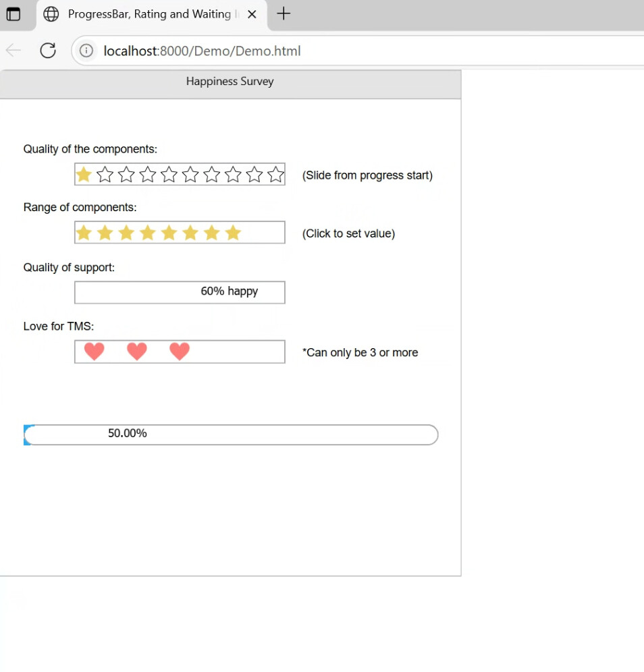
Task: Set Quality of components to seventh star
Action: coord(212,175)
